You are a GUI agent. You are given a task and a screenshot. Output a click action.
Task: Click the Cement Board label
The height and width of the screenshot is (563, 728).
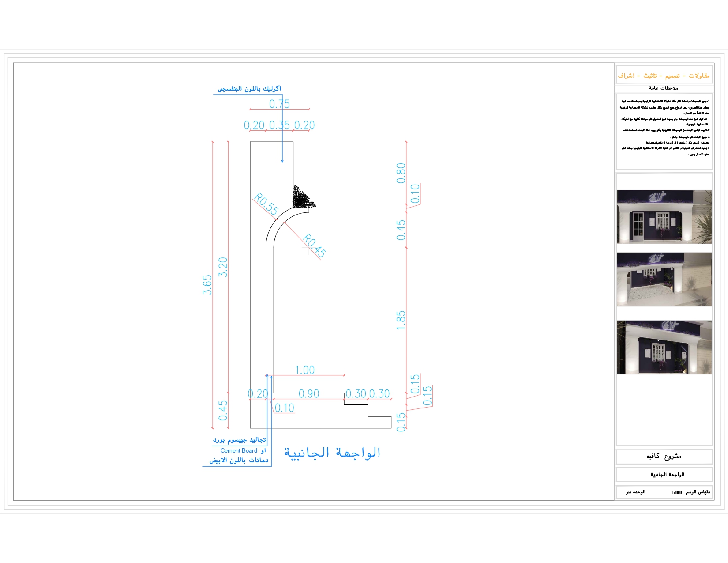[239, 450]
